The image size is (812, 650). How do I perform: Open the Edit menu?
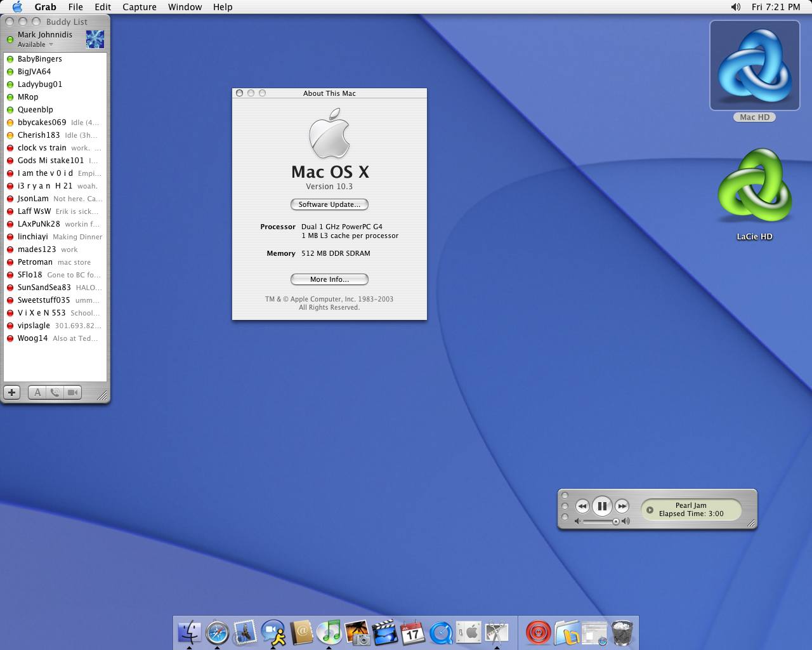(x=103, y=7)
